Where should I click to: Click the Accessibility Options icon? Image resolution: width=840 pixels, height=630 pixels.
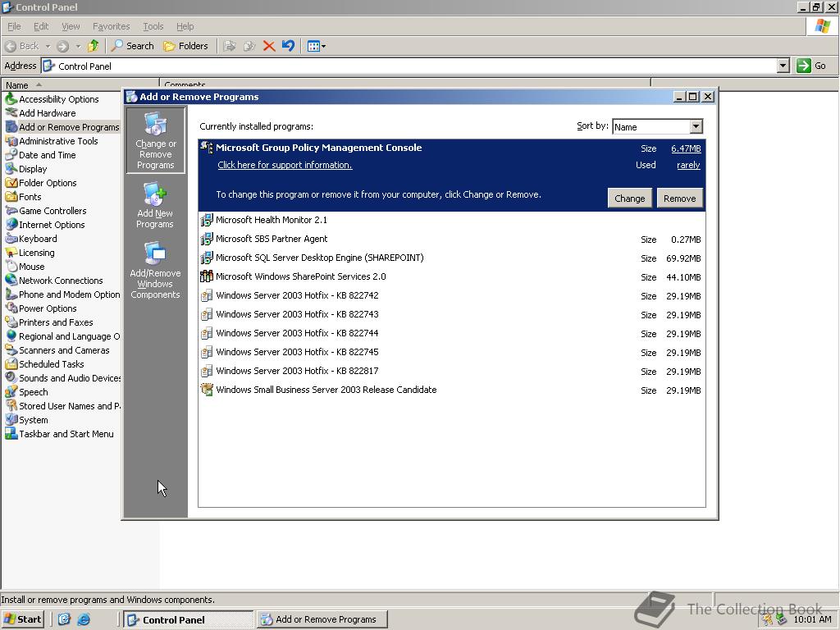(11, 98)
